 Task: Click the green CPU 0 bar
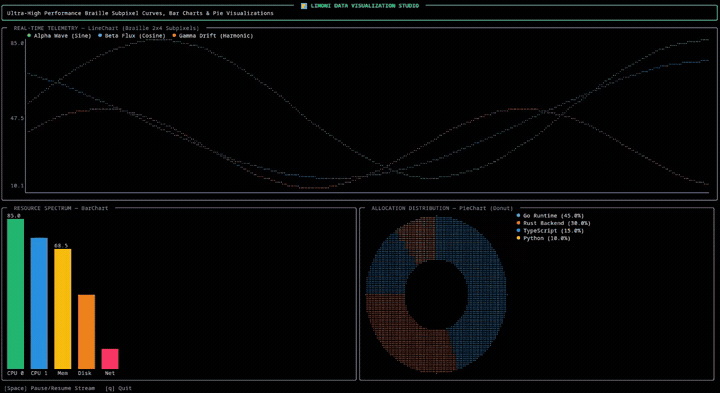15,294
